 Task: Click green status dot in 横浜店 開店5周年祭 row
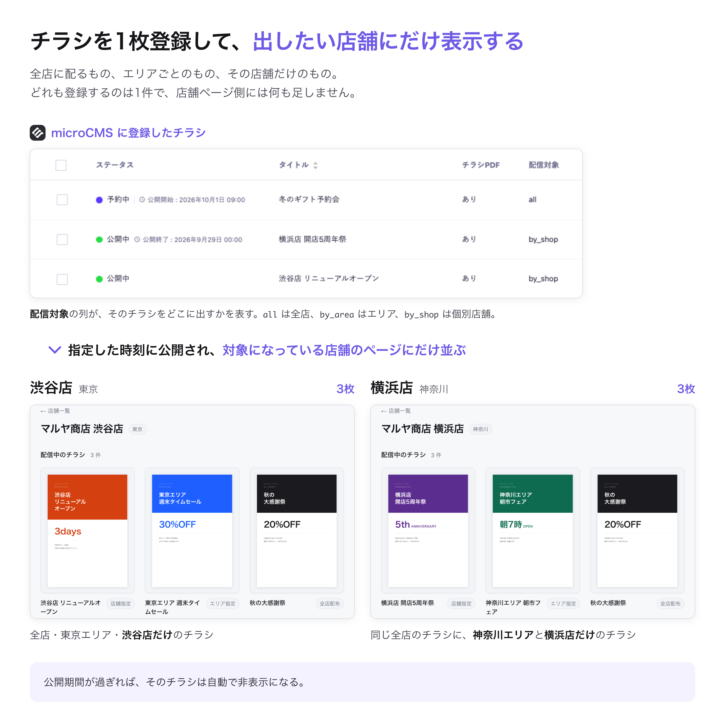coord(99,239)
